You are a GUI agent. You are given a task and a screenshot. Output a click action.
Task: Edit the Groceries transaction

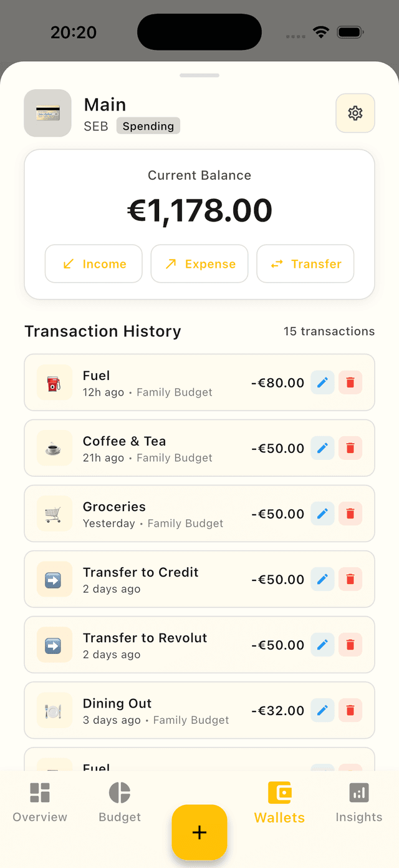pyautogui.click(x=322, y=514)
